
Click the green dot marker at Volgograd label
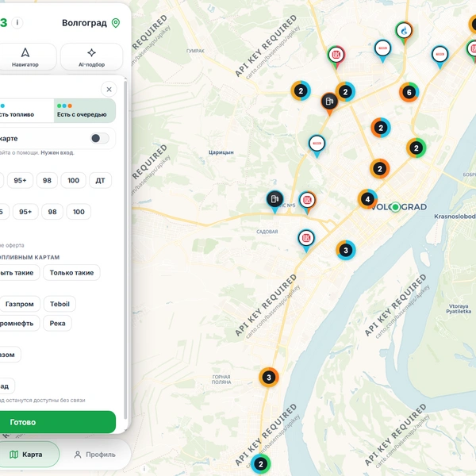[x=395, y=207]
